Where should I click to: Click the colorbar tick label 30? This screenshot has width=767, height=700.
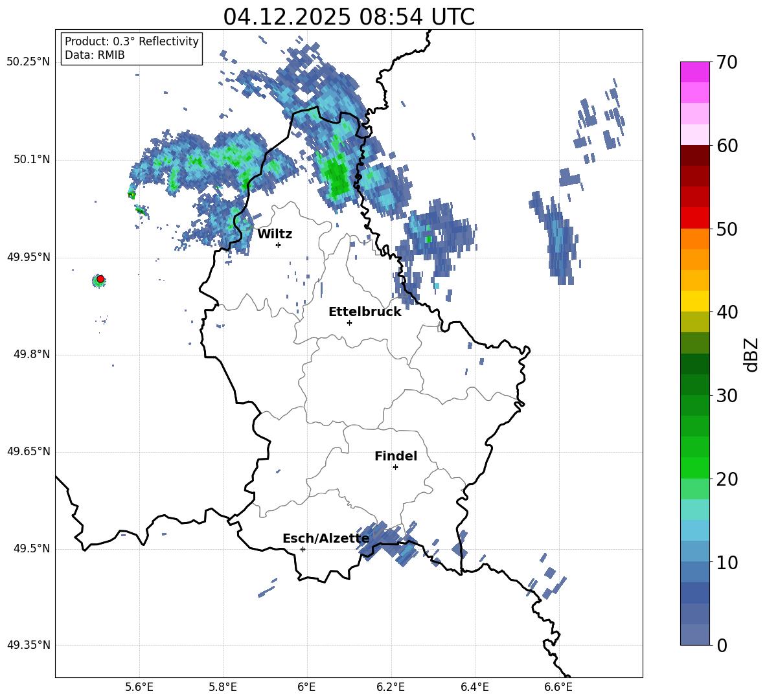727,396
